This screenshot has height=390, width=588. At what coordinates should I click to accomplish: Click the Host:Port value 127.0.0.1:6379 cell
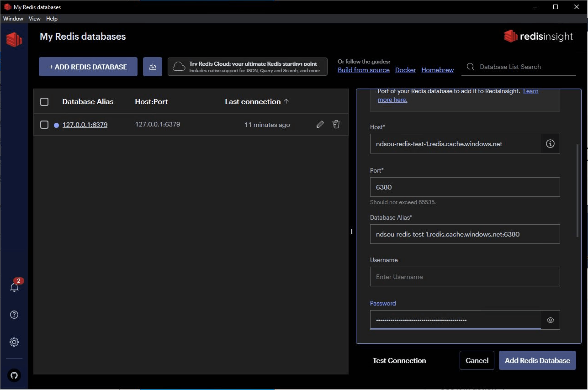(x=158, y=124)
